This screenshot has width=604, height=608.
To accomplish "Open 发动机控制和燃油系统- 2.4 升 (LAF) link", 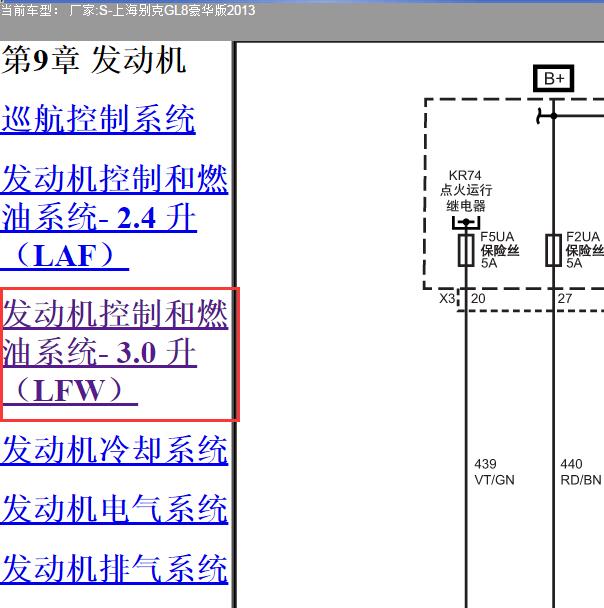I will pyautogui.click(x=114, y=217).
